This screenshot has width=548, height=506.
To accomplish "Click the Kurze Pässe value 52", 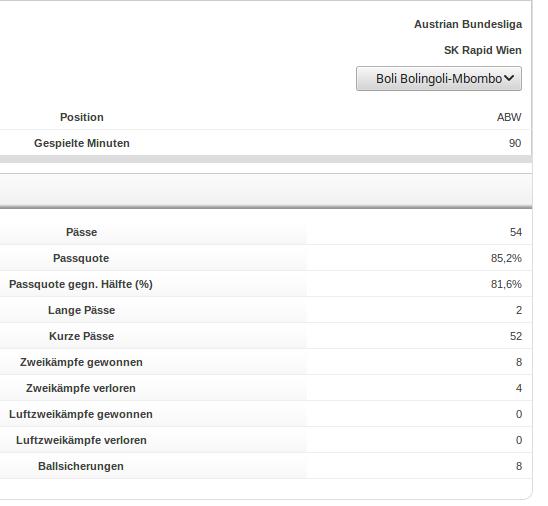I will (516, 336).
